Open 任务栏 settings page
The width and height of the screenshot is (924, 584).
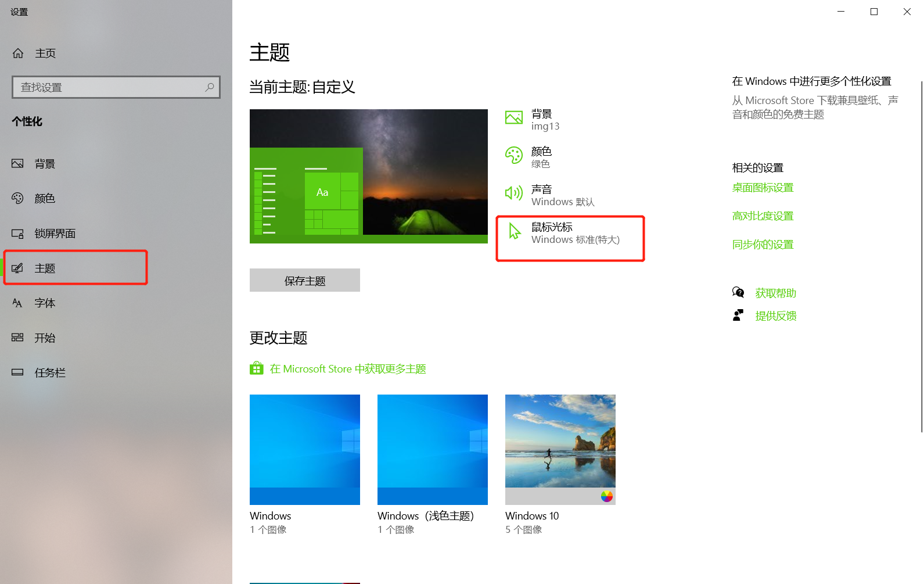click(116, 372)
